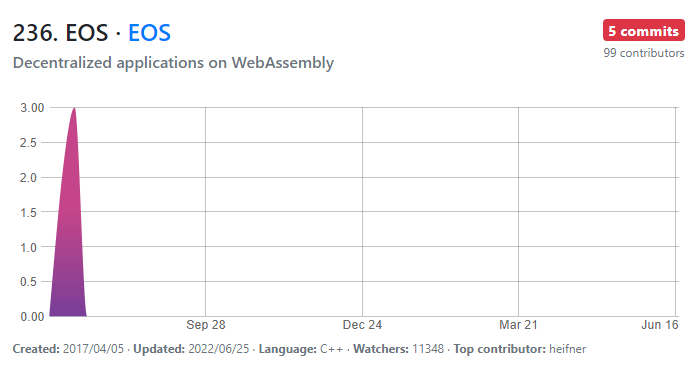Click the Mar 21 axis label
This screenshot has width=697, height=381.
[518, 325]
